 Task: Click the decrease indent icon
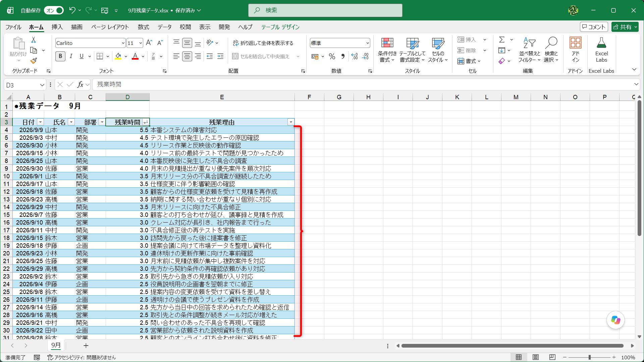[x=210, y=56]
